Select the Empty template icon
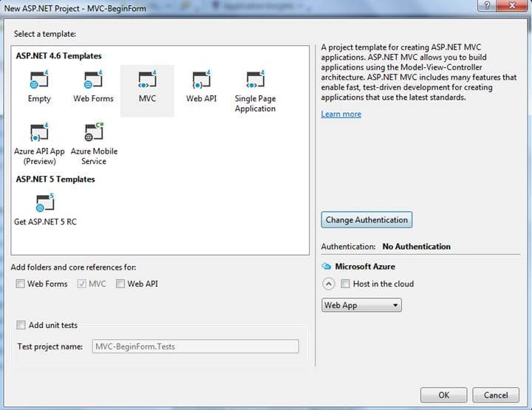Image resolution: width=532 pixels, height=410 pixels. [x=39, y=79]
